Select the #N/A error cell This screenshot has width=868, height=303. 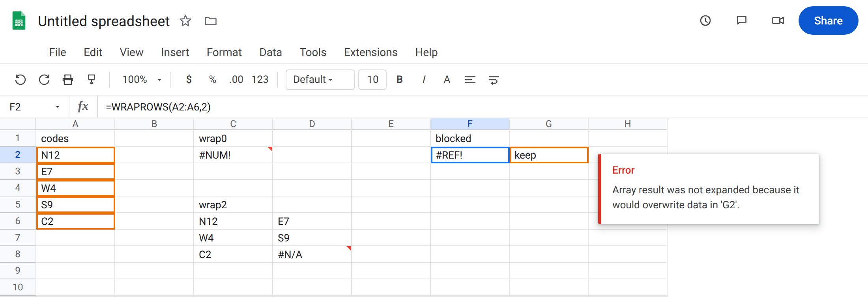pos(312,254)
